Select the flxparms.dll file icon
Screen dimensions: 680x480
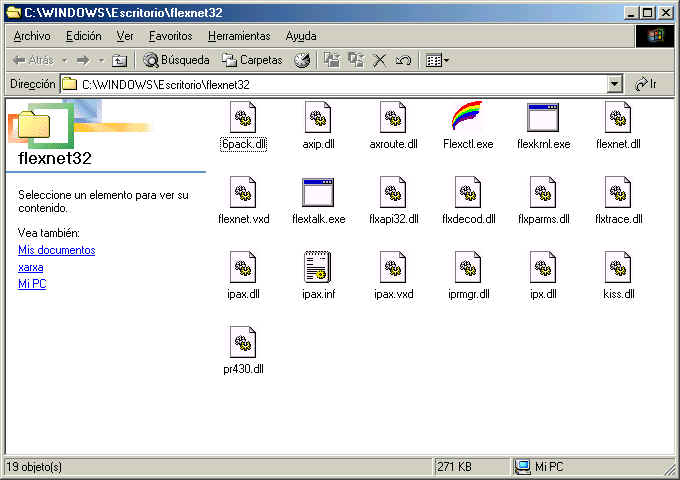click(543, 192)
